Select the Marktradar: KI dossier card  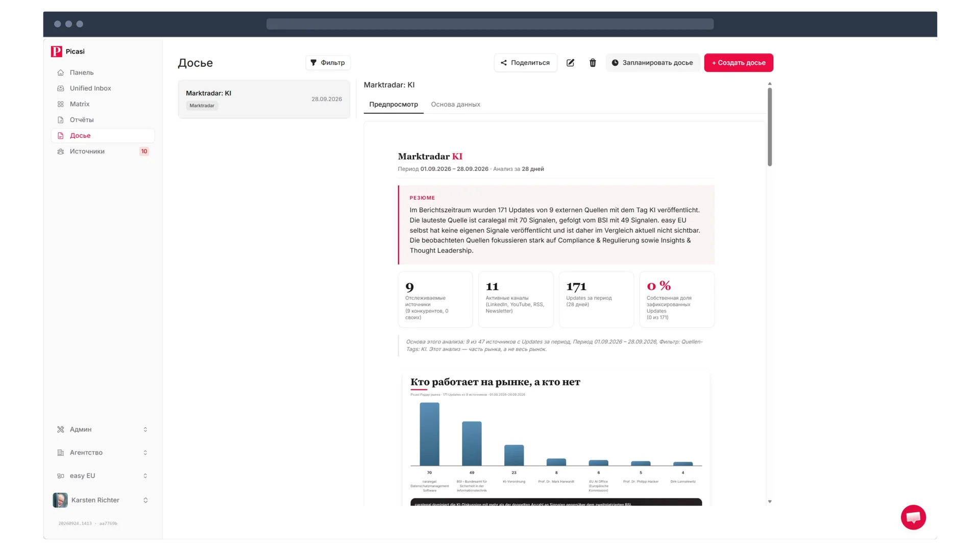[264, 99]
